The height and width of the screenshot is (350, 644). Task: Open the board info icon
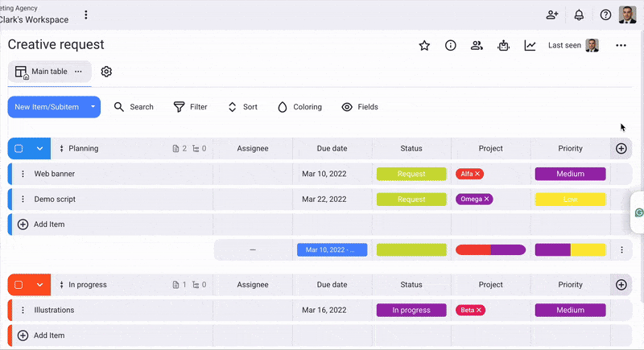451,46
